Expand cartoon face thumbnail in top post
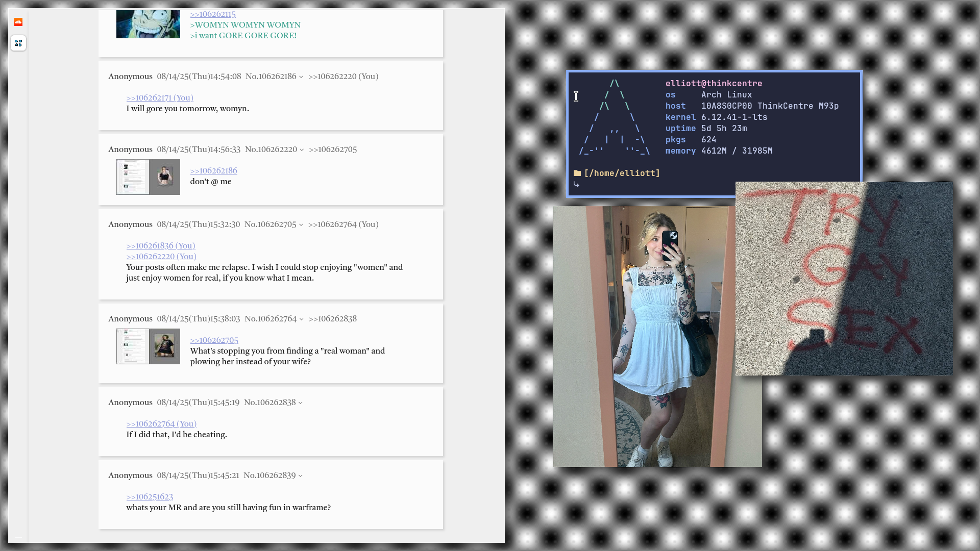Screen dimensions: 980x551 [x=148, y=24]
